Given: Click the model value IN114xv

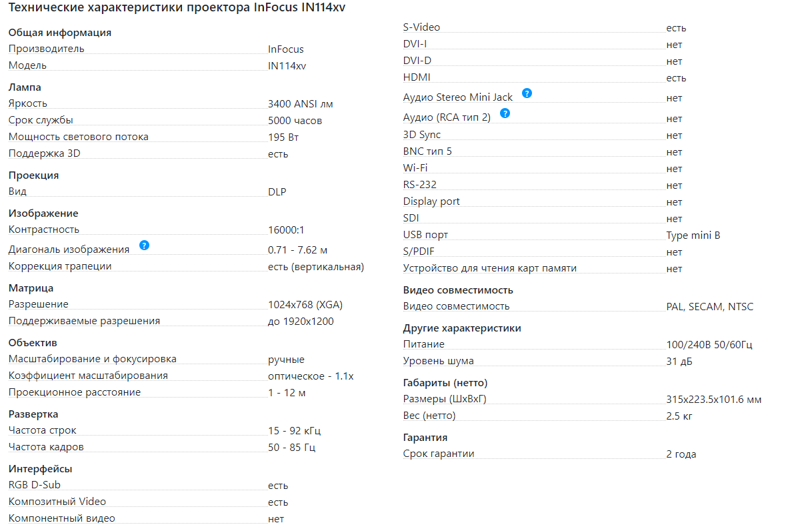Looking at the screenshot, I should click(x=287, y=65).
